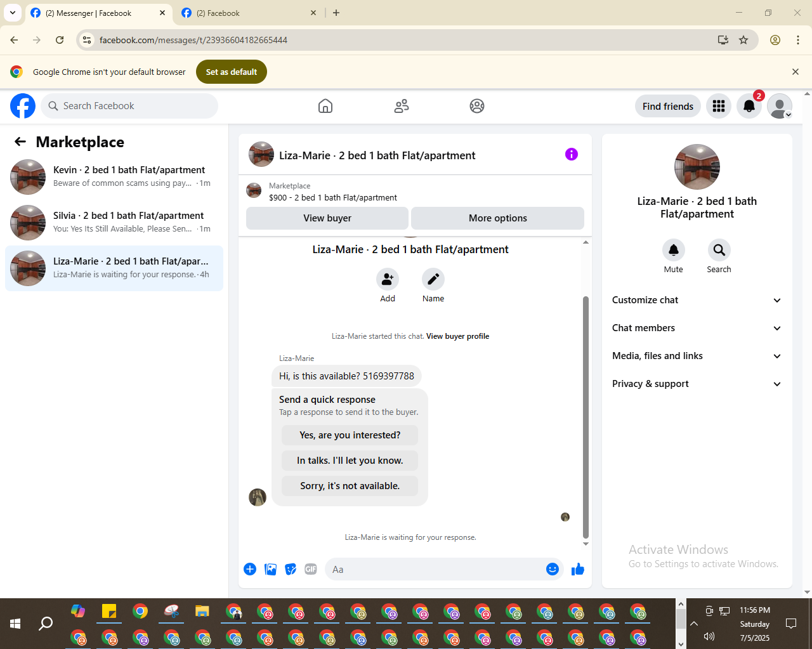Click the Add people icon in chat
The height and width of the screenshot is (649, 812).
pos(388,279)
